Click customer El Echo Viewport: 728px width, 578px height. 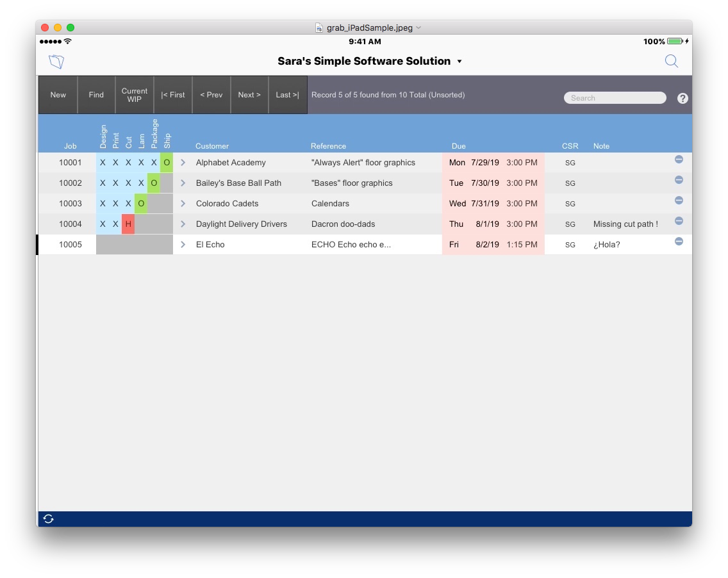coord(210,244)
